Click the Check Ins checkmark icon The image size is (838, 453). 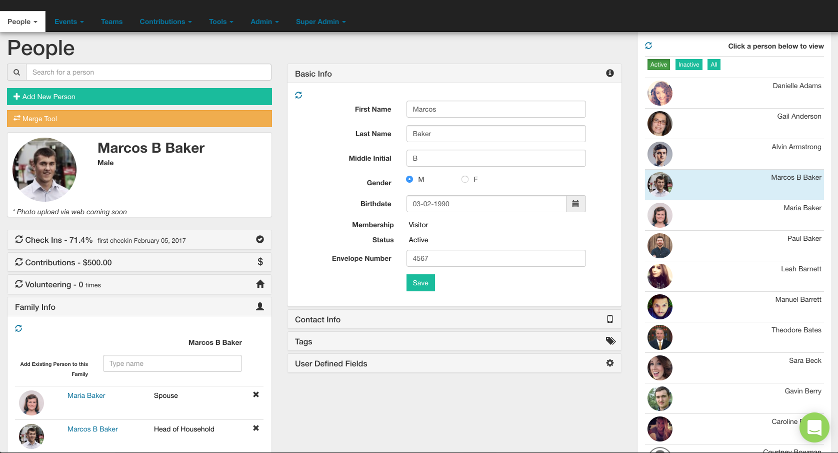[x=260, y=239]
